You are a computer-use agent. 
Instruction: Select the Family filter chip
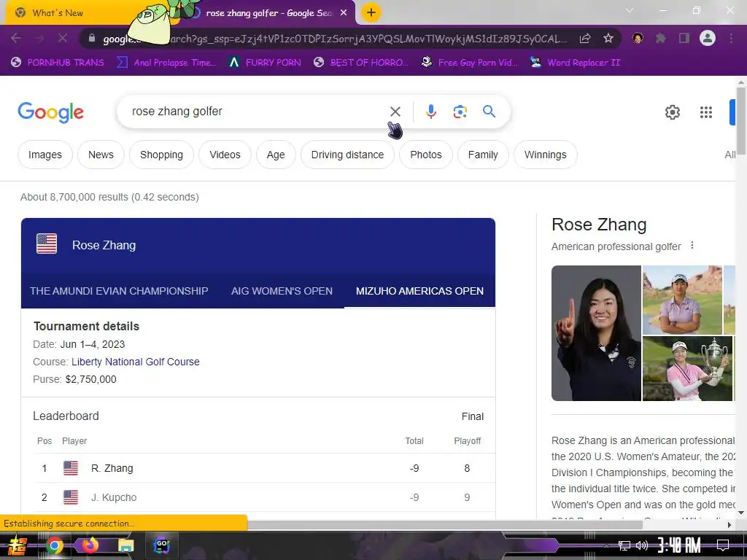[x=483, y=155]
